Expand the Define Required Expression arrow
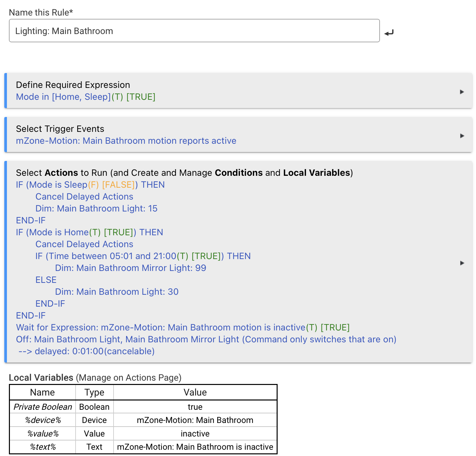This screenshot has height=456, width=476. (x=462, y=92)
